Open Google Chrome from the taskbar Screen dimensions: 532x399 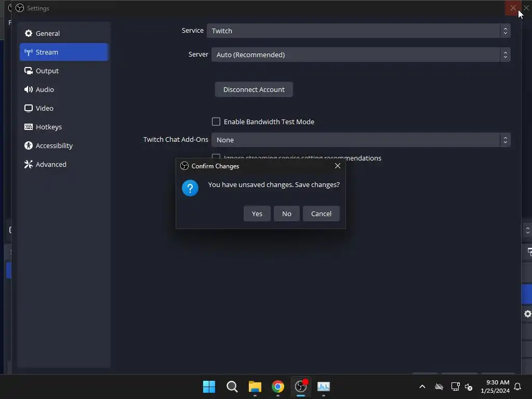(x=278, y=387)
